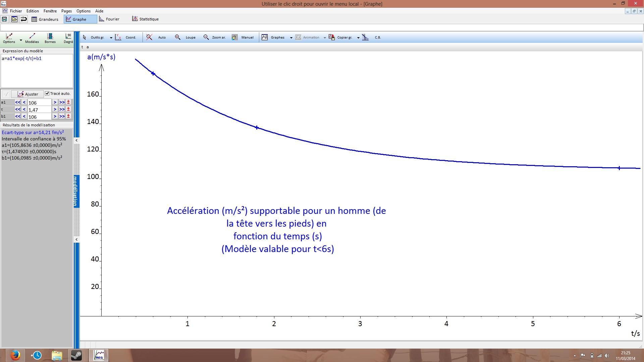
Task: Expand the Copier gr. dropdown arrow
Action: pyautogui.click(x=358, y=38)
